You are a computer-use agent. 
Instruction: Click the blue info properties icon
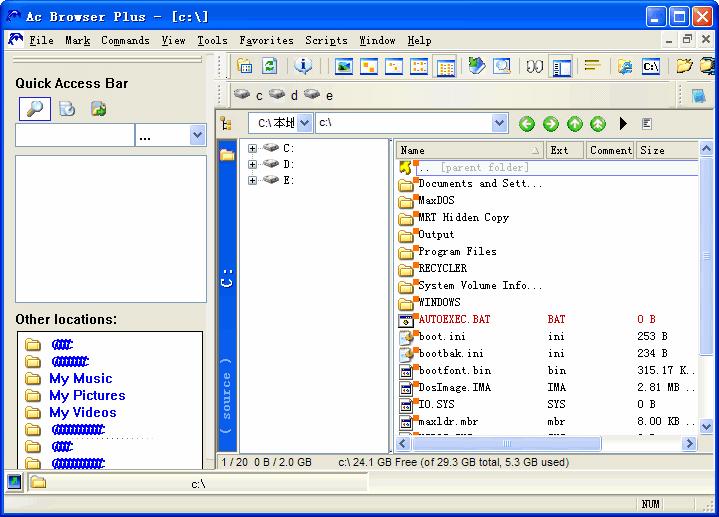click(x=304, y=67)
